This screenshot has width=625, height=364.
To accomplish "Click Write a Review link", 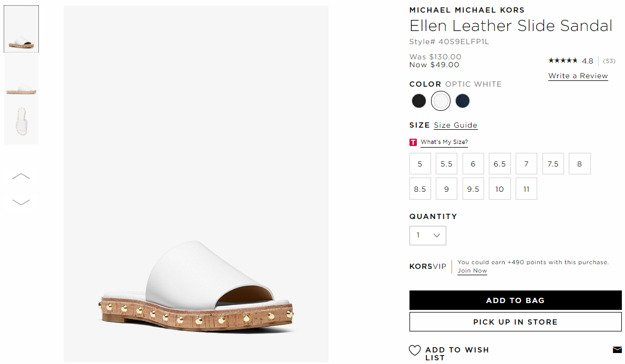I will 578,76.
